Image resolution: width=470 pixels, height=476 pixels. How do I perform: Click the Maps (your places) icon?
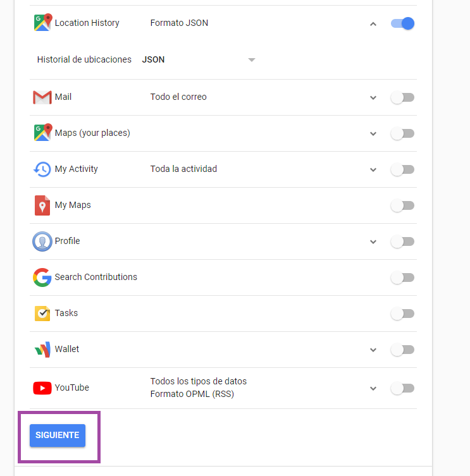(43, 132)
